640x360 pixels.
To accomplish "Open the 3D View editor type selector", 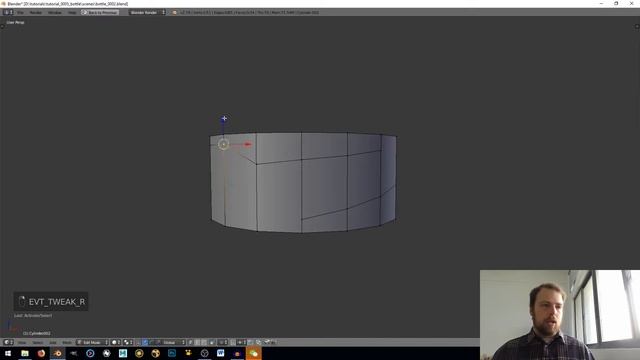I will (8, 342).
